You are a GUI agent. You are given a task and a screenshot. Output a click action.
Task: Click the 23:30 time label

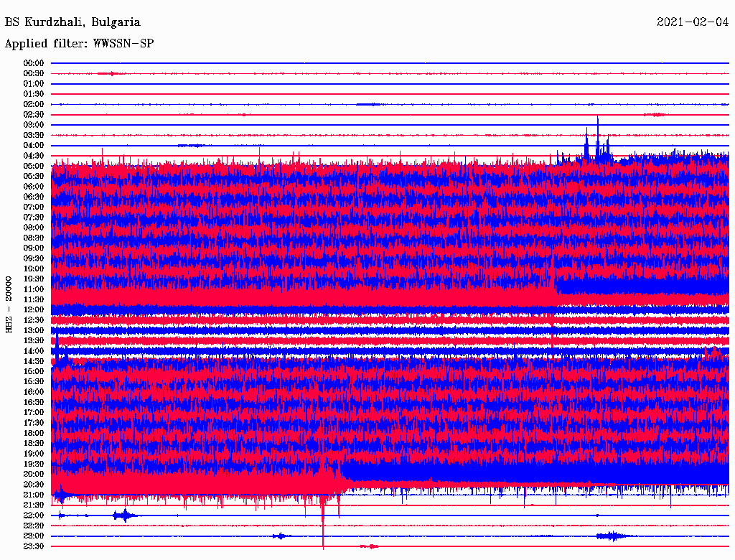(x=34, y=546)
